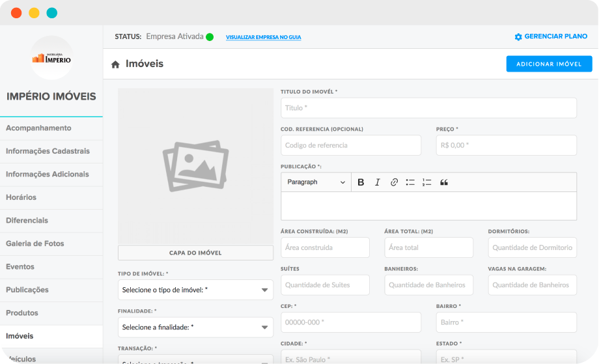
Task: Select Imóveis in the sidebar
Action: (x=51, y=336)
